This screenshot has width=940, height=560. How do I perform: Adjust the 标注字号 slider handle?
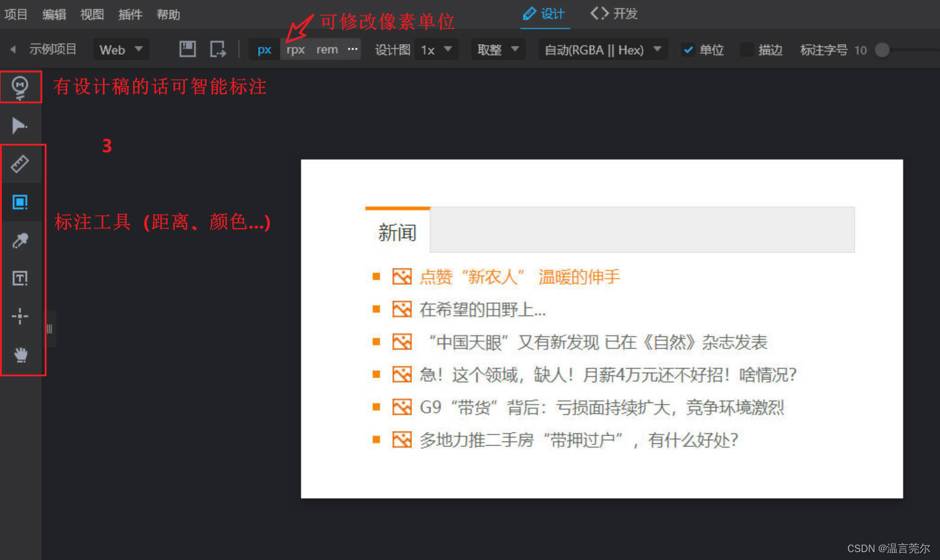click(x=882, y=50)
